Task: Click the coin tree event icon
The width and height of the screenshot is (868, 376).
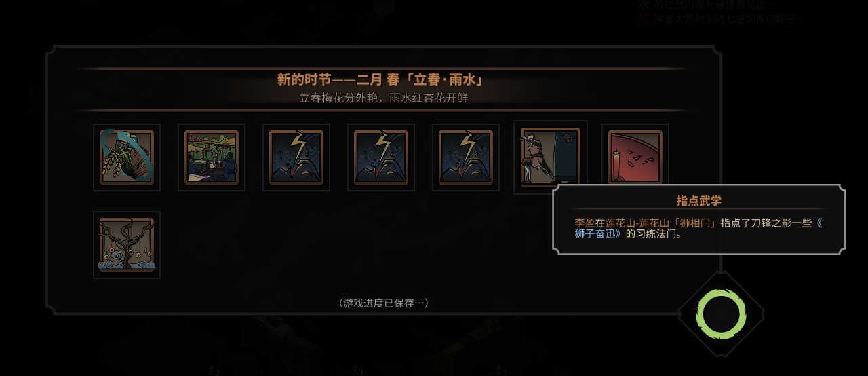Action: coord(127,245)
